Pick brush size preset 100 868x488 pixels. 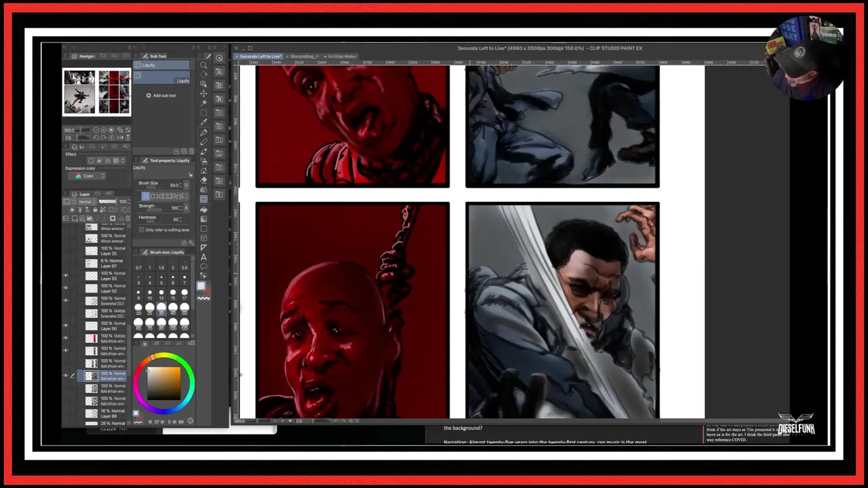coord(173,323)
